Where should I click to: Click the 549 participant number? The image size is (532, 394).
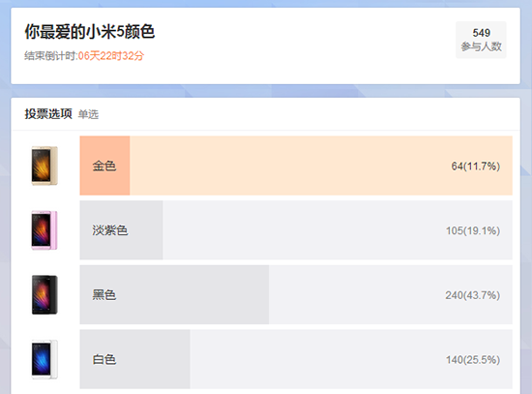[481, 33]
